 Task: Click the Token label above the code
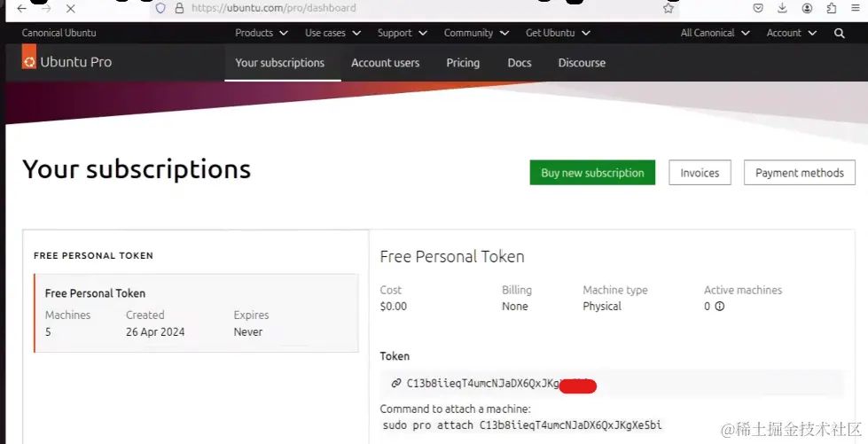(395, 356)
